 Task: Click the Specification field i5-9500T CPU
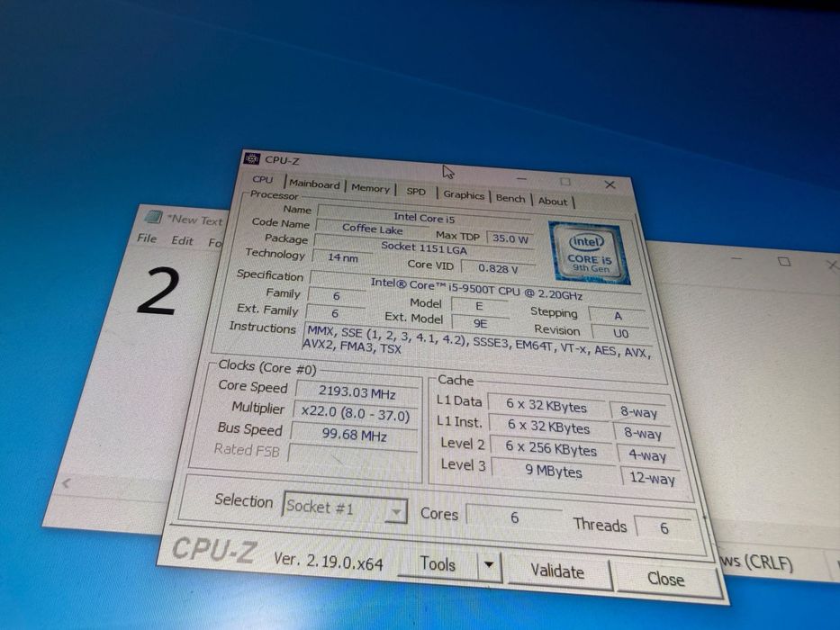point(475,289)
